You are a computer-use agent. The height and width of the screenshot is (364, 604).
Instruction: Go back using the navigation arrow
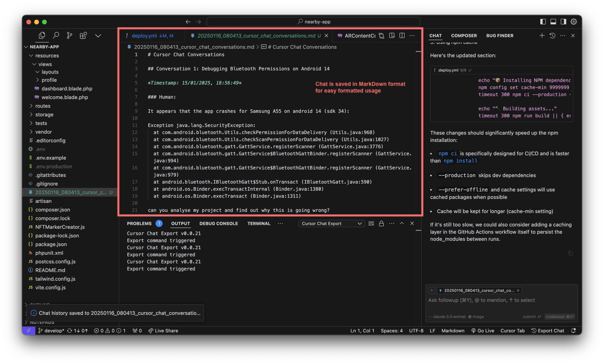[188, 22]
